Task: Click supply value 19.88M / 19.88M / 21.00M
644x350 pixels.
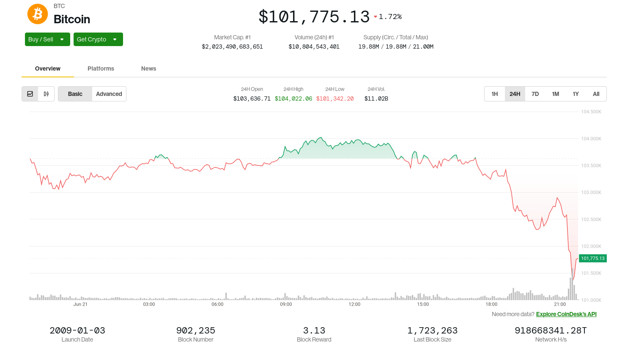Action: [396, 46]
